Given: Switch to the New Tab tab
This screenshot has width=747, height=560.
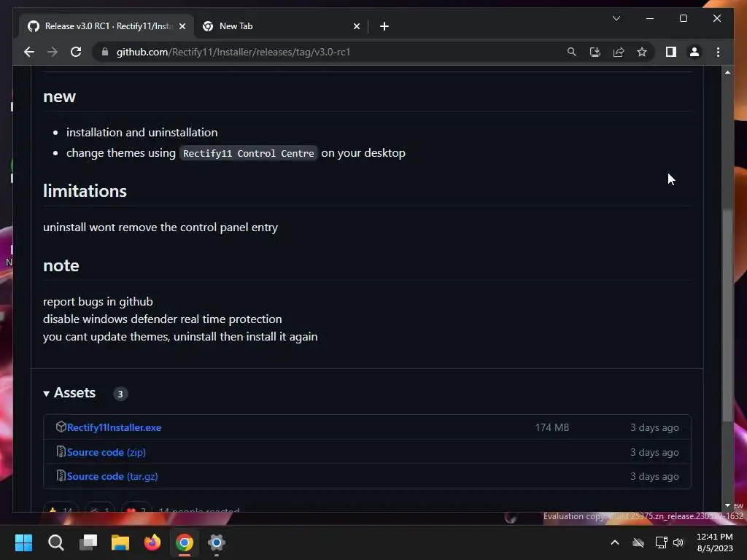Looking at the screenshot, I should point(281,26).
